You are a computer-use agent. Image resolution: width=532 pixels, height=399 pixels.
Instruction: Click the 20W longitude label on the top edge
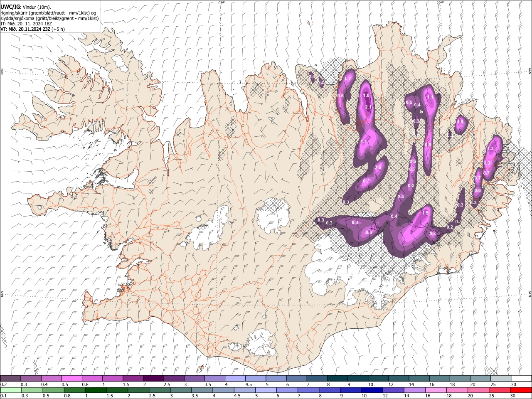[221, 2]
